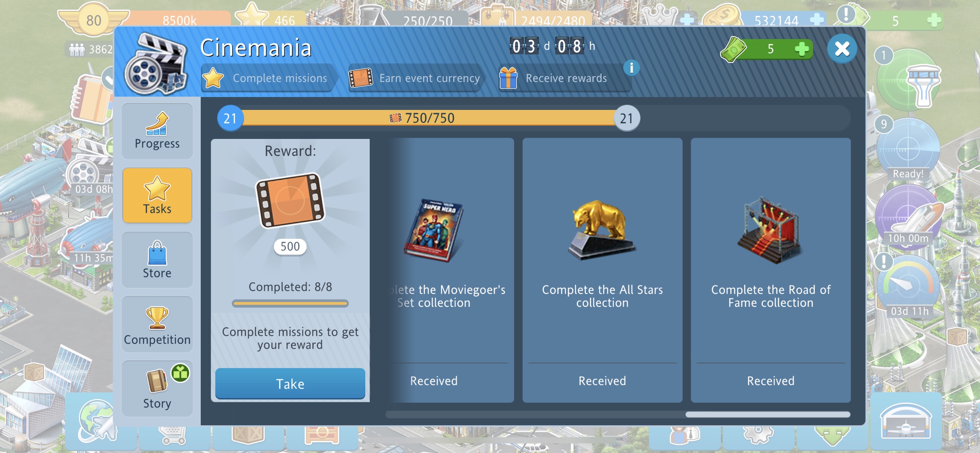This screenshot has width=980, height=453.
Task: Open the Story book tab
Action: coord(157,389)
